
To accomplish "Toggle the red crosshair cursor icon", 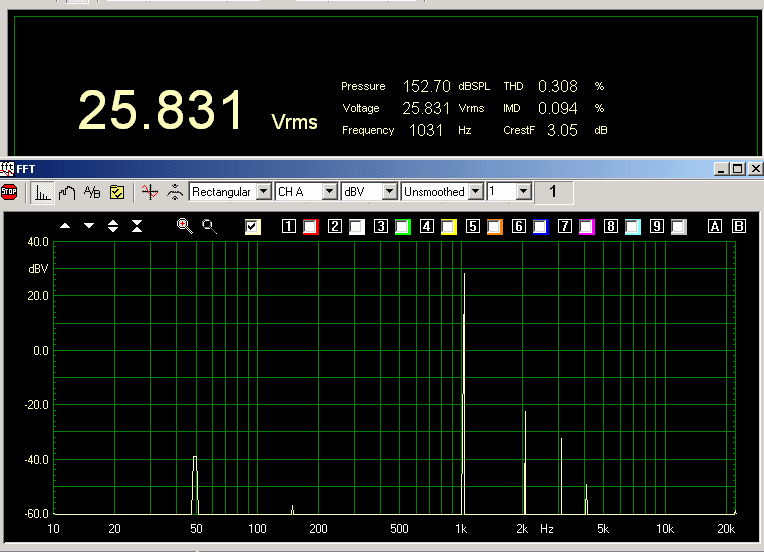I will [x=150, y=192].
